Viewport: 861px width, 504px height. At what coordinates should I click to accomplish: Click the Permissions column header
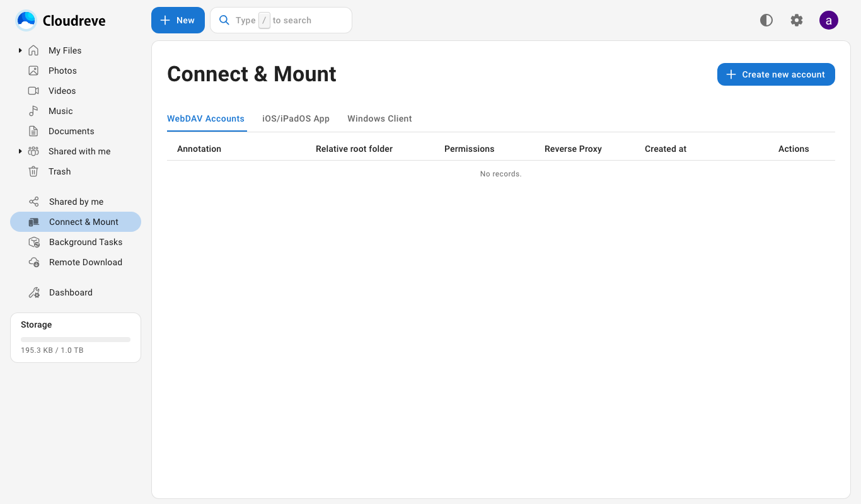469,149
